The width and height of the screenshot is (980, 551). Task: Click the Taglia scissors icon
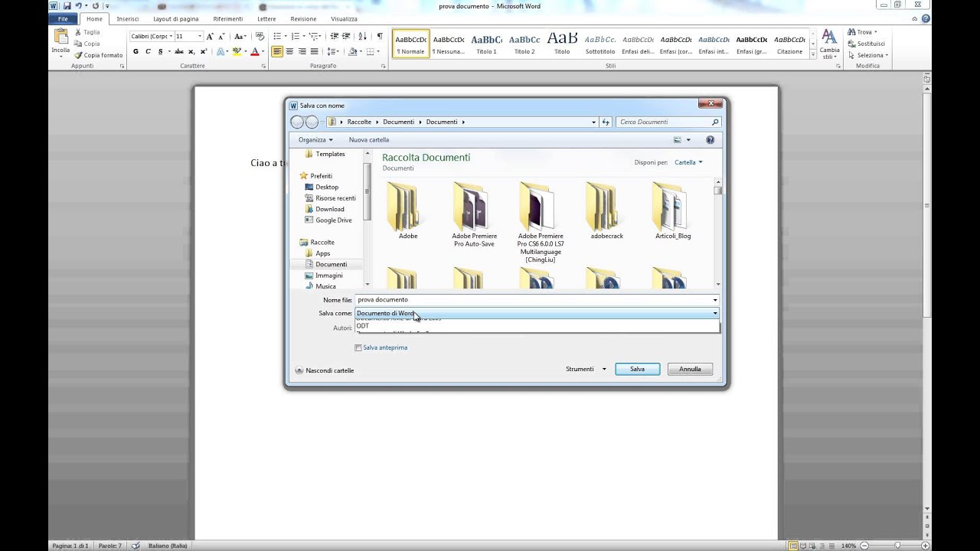(78, 32)
